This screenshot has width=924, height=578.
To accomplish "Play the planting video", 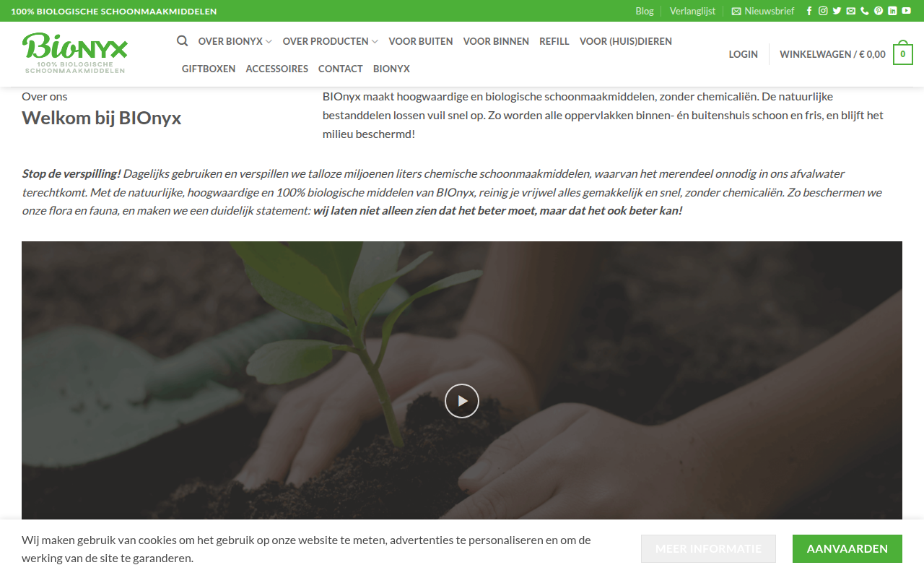I will pos(462,401).
